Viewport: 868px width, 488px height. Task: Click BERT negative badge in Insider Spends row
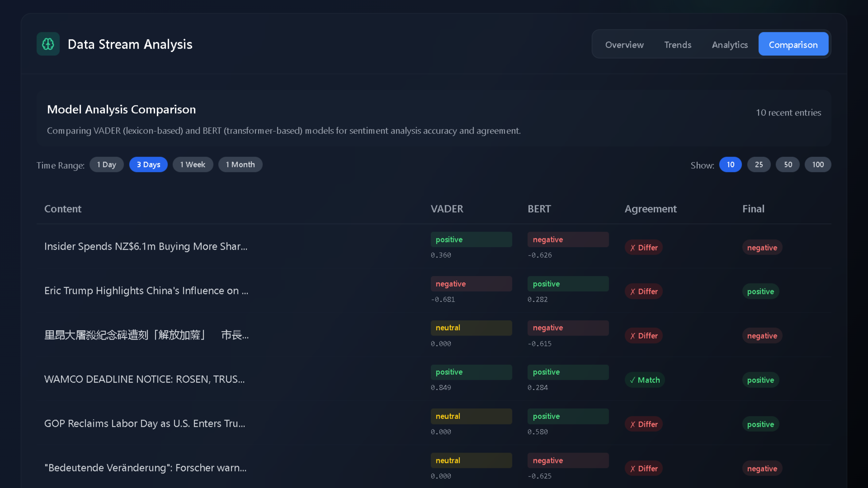pos(568,239)
